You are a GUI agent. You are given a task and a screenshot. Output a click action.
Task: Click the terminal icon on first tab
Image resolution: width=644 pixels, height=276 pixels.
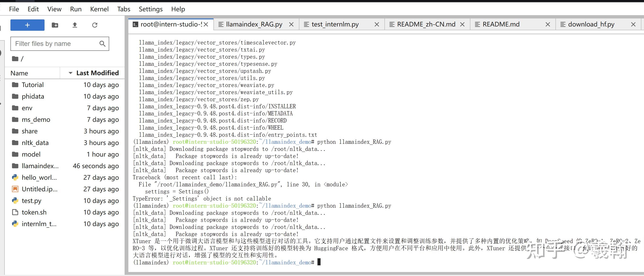click(135, 24)
